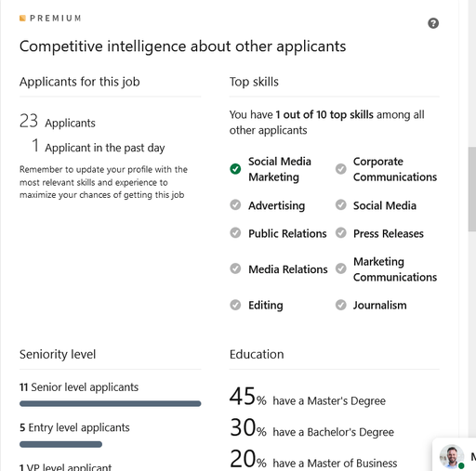Viewport: 476px width, 471px height.
Task: Click '1 VP level applicant' label
Action: tap(65, 467)
